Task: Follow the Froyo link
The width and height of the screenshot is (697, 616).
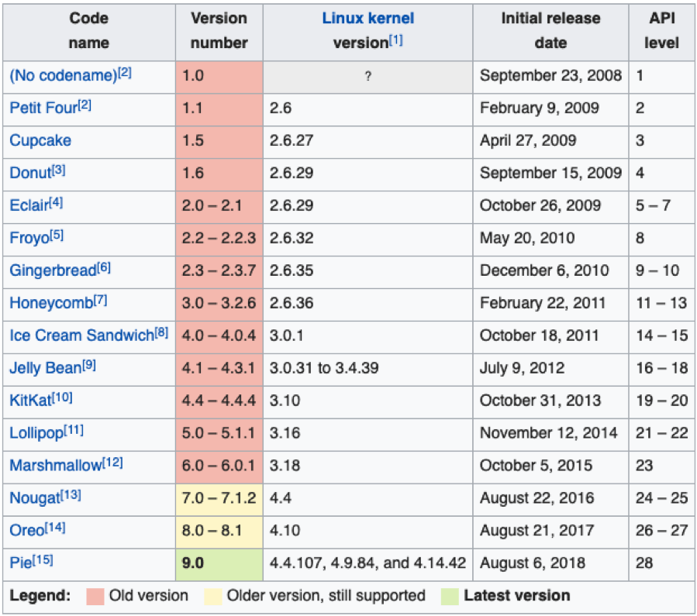Action: tap(29, 238)
